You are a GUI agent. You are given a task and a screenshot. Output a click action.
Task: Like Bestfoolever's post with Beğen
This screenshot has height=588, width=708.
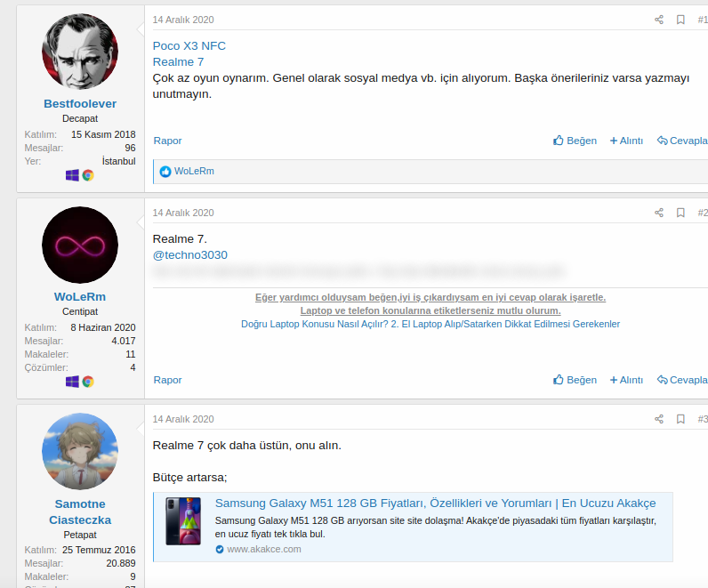click(575, 141)
